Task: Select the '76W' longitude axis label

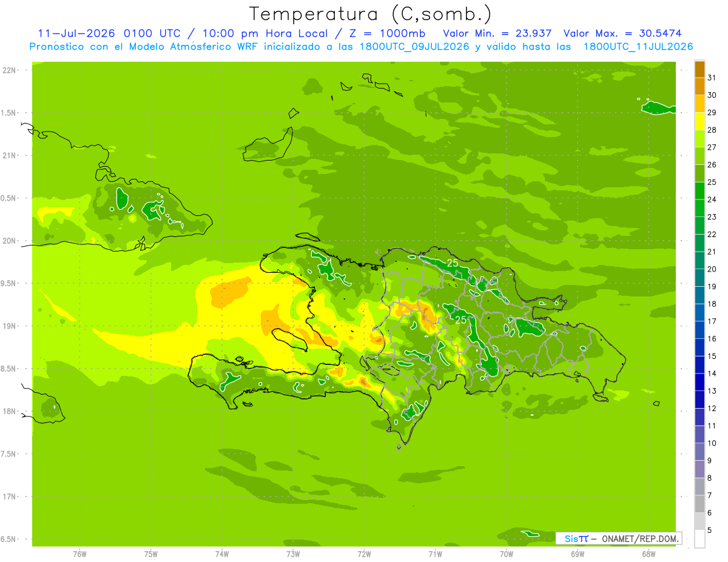Action: [79, 555]
